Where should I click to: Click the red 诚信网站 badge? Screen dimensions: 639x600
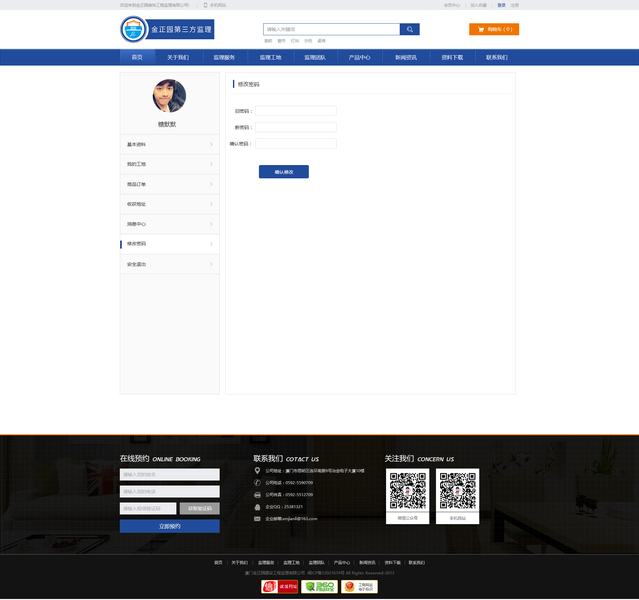coord(279,587)
